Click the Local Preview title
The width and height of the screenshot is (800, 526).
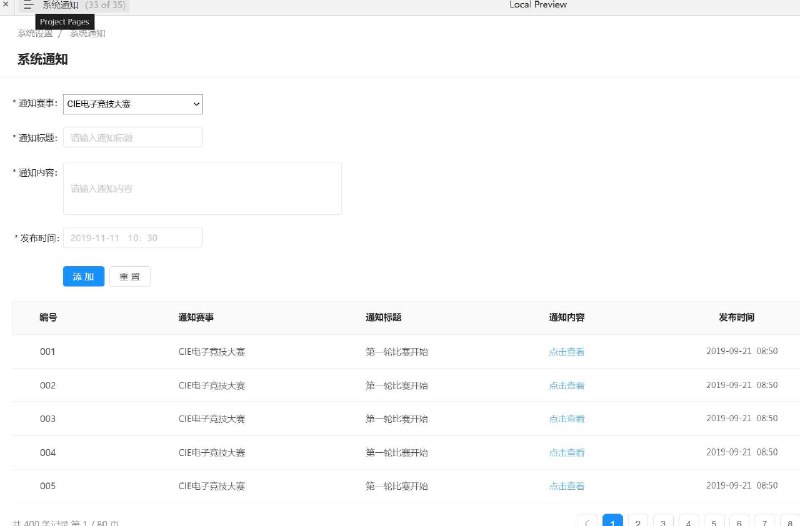tap(538, 5)
